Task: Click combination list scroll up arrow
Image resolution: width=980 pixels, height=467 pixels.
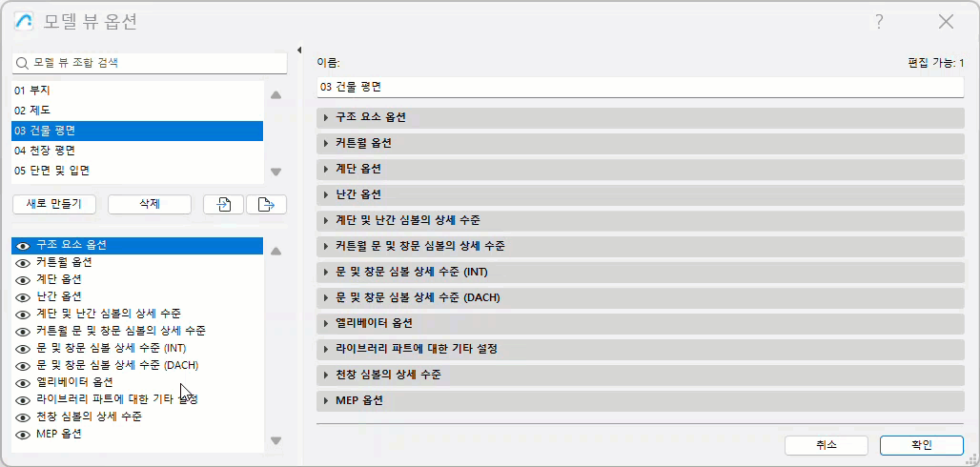Action: 276,95
